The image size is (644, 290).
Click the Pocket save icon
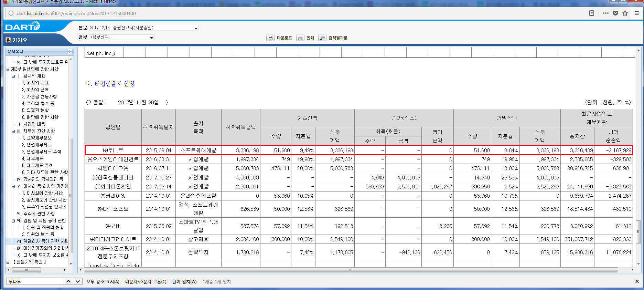(615, 13)
